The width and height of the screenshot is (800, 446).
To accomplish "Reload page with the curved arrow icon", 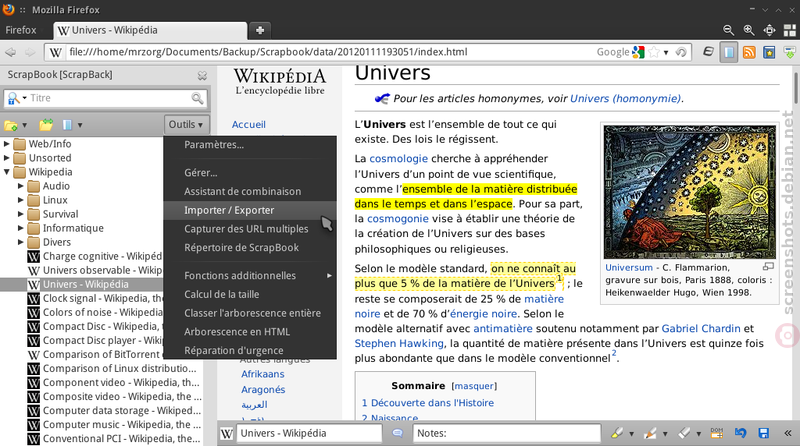I will click(681, 52).
